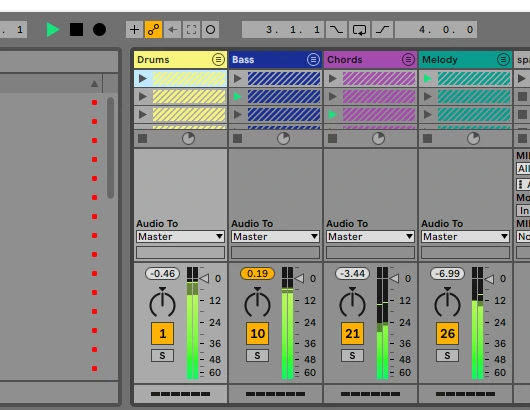Click the Bass pan knob
Image resolution: width=530 pixels, height=410 pixels.
(257, 303)
